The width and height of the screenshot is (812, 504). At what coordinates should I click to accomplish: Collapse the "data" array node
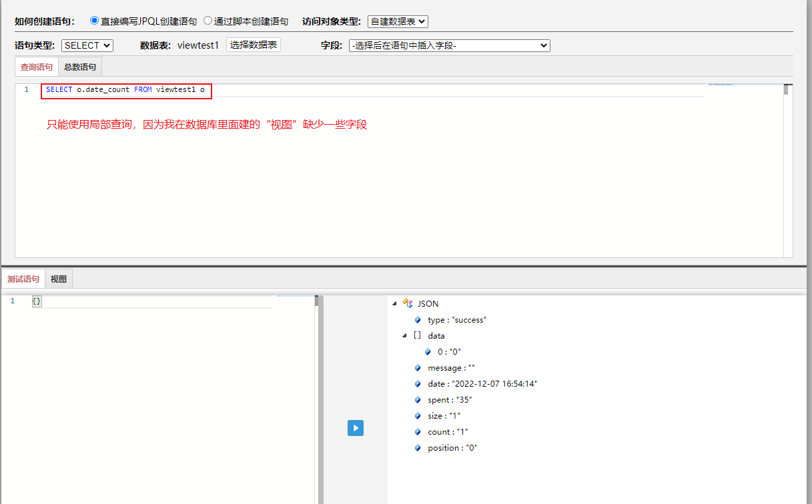click(x=405, y=335)
